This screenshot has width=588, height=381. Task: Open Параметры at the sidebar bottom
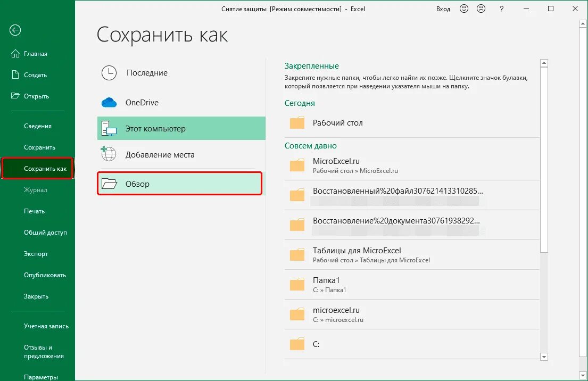point(41,377)
